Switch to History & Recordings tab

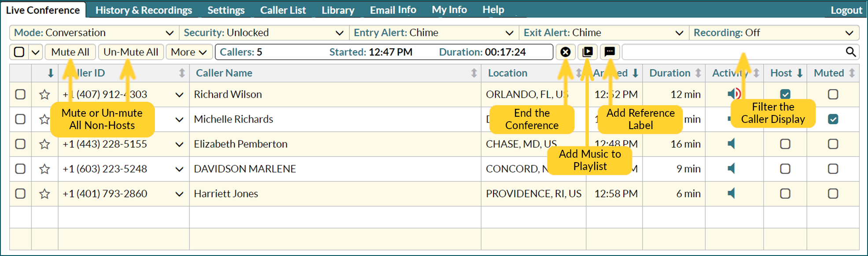click(143, 10)
